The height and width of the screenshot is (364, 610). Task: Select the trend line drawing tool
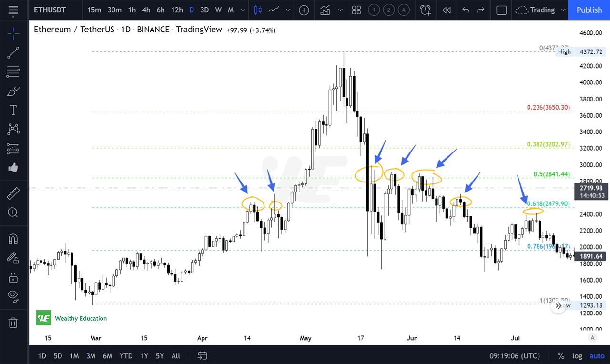point(13,53)
